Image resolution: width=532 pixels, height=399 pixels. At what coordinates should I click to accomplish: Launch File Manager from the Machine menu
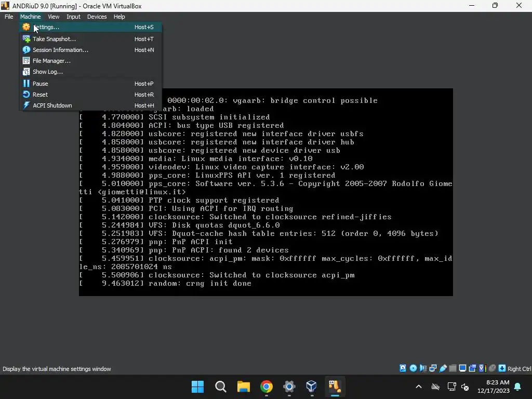pos(90,61)
